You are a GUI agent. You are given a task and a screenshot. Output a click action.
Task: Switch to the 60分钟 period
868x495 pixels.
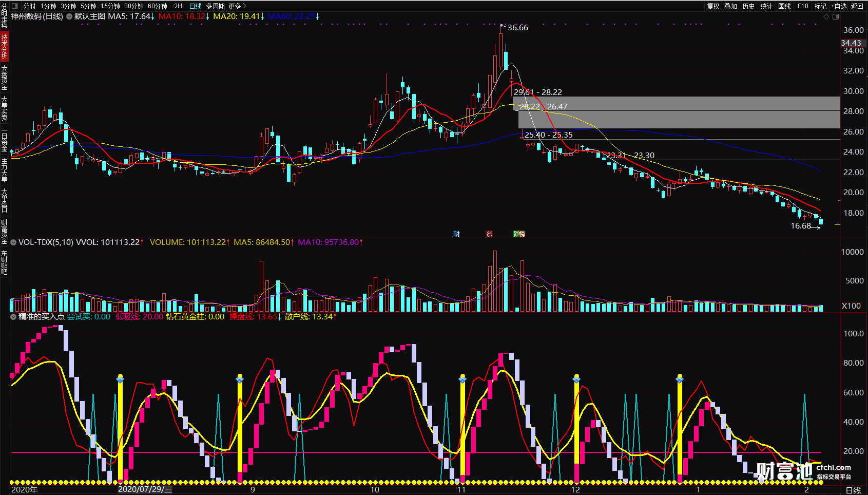pos(158,6)
